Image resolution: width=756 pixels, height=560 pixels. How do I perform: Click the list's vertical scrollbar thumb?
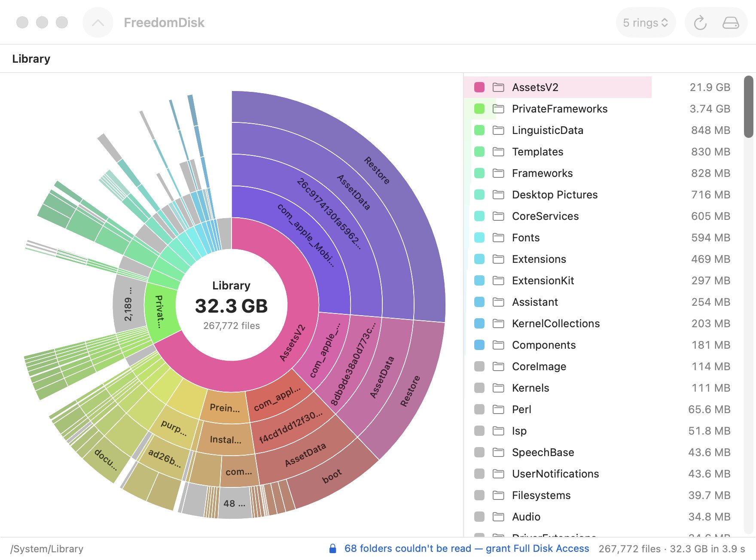coord(748,107)
